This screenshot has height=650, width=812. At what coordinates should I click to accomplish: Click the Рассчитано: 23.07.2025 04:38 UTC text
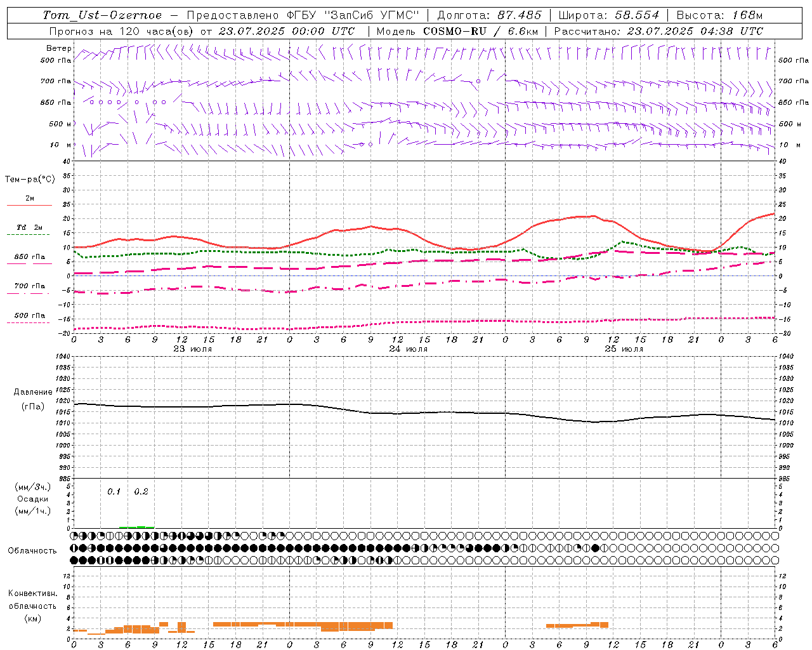[x=658, y=31]
